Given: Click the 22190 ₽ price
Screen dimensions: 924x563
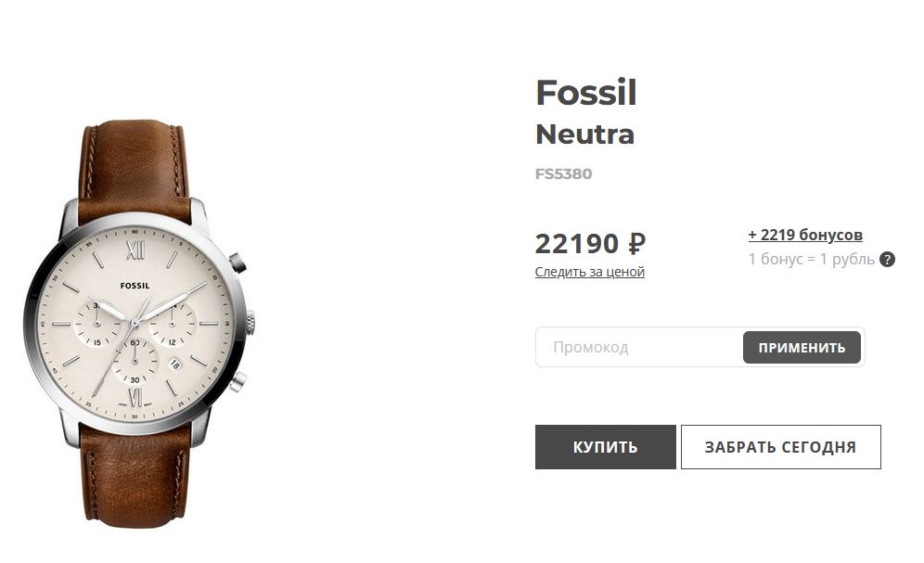Looking at the screenshot, I should point(590,244).
